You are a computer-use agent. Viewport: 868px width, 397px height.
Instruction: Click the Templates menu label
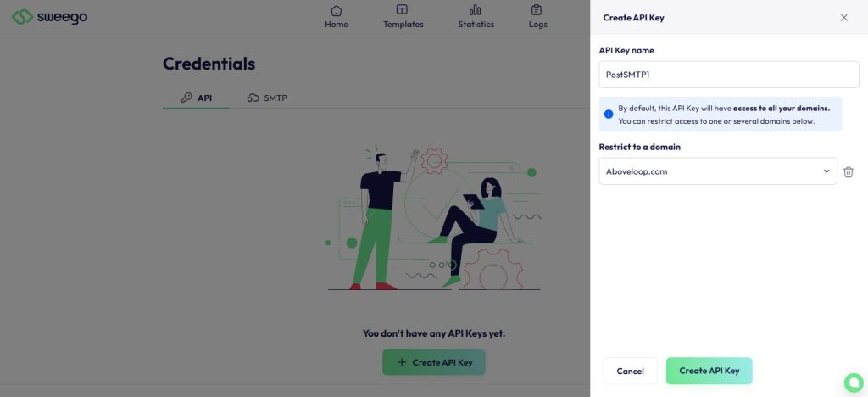[x=403, y=25]
